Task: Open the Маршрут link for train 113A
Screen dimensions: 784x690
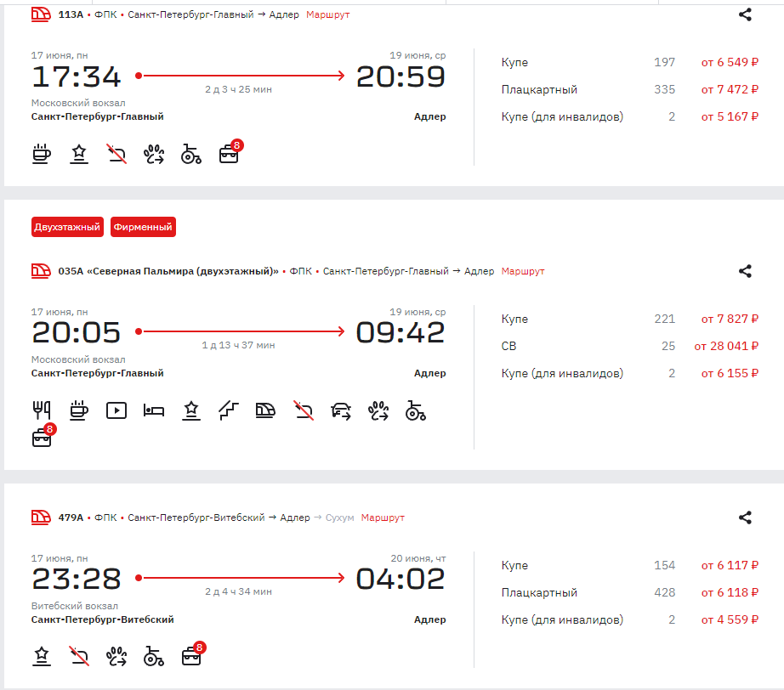Action: [327, 14]
